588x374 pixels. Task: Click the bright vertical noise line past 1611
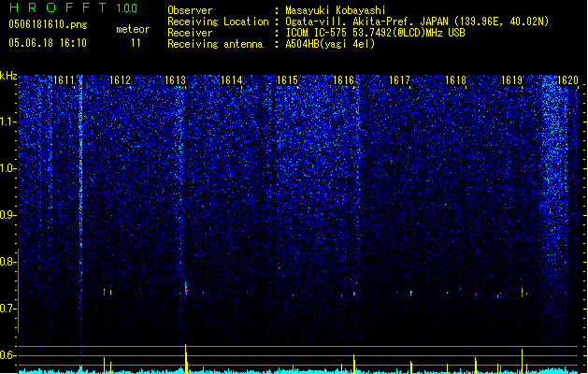click(80, 214)
